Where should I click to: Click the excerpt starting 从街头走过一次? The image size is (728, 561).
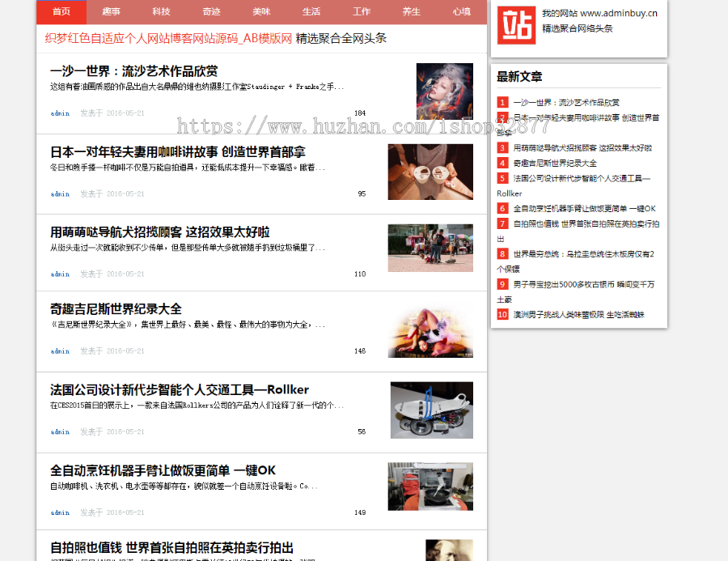(x=188, y=248)
